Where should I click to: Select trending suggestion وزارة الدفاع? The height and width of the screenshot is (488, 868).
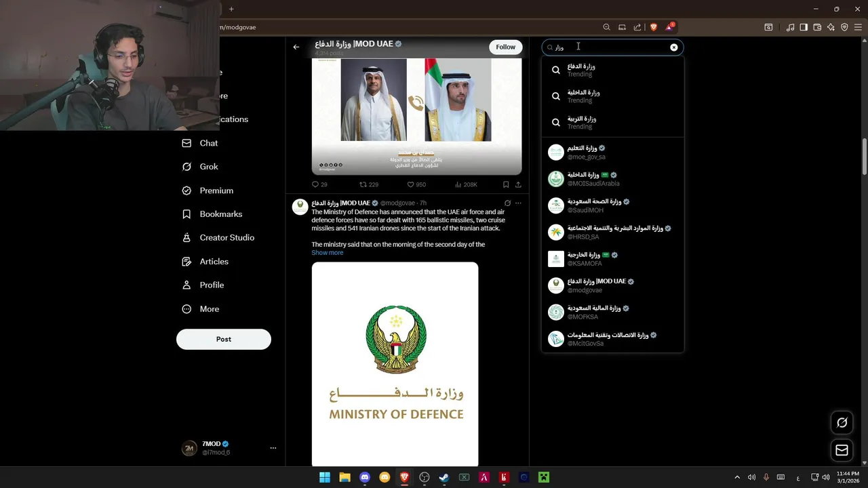612,70
